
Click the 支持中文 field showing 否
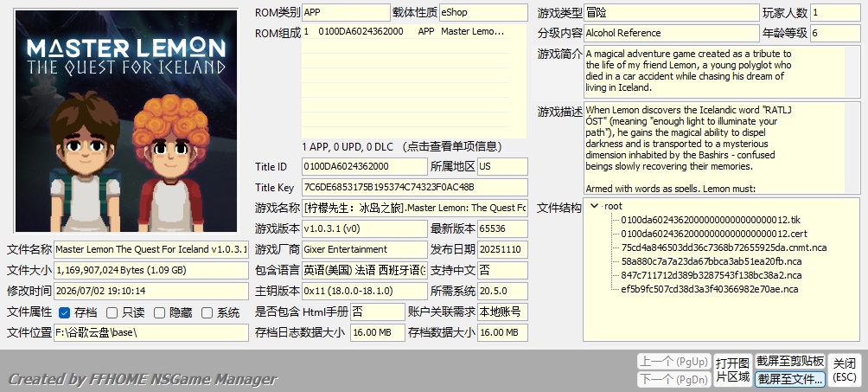[502, 270]
